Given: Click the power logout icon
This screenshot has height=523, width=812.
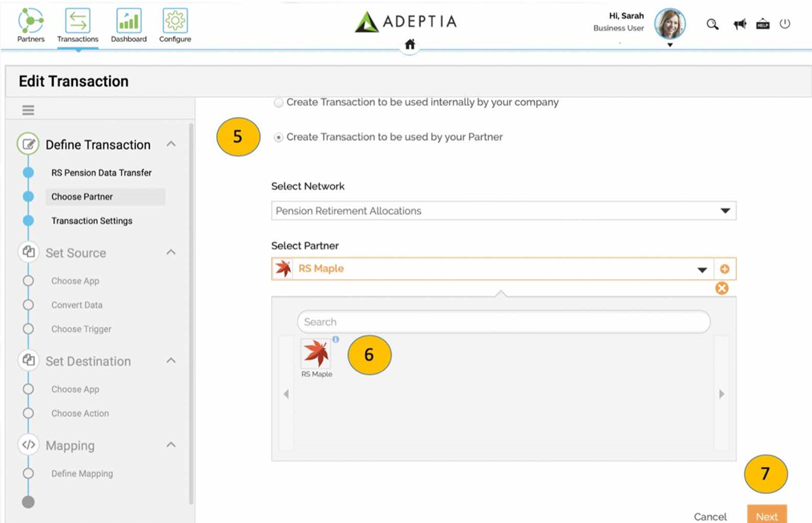Looking at the screenshot, I should point(785,24).
